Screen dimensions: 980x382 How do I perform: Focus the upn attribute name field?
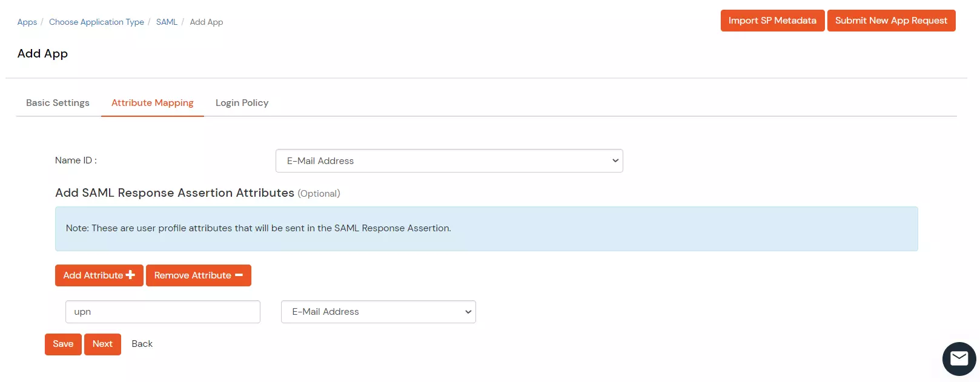coord(163,312)
